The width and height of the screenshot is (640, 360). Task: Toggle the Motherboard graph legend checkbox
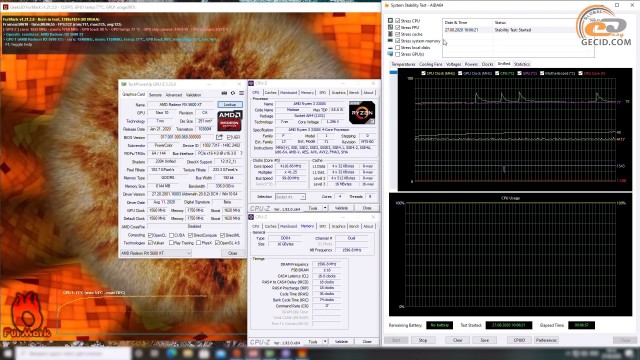click(542, 73)
